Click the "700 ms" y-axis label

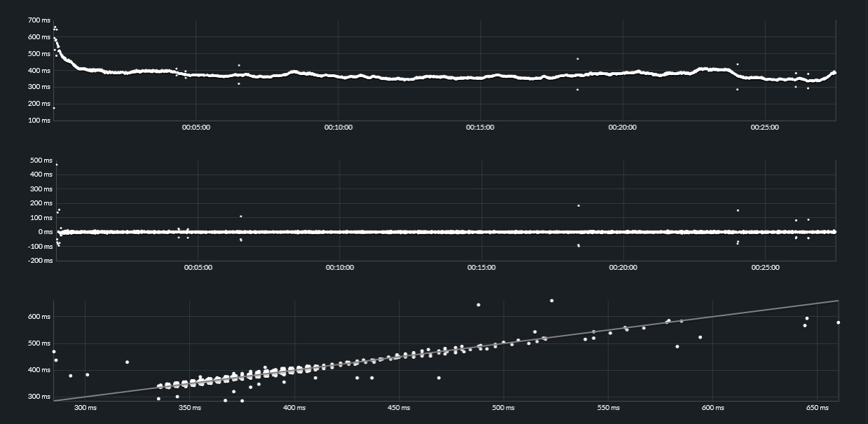pyautogui.click(x=39, y=20)
